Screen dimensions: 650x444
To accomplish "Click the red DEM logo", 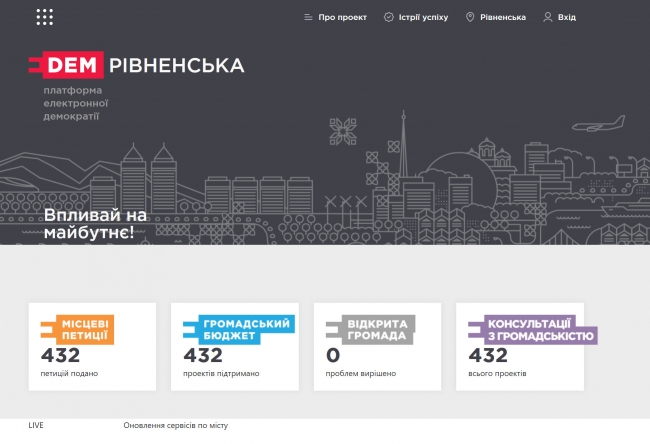I will pyautogui.click(x=65, y=66).
